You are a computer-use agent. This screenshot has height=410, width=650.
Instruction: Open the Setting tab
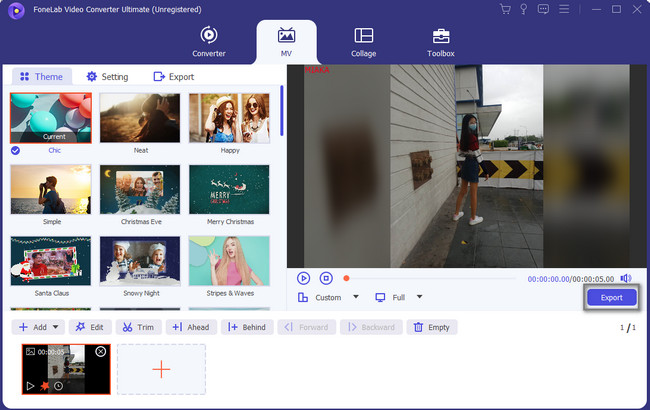tap(107, 76)
